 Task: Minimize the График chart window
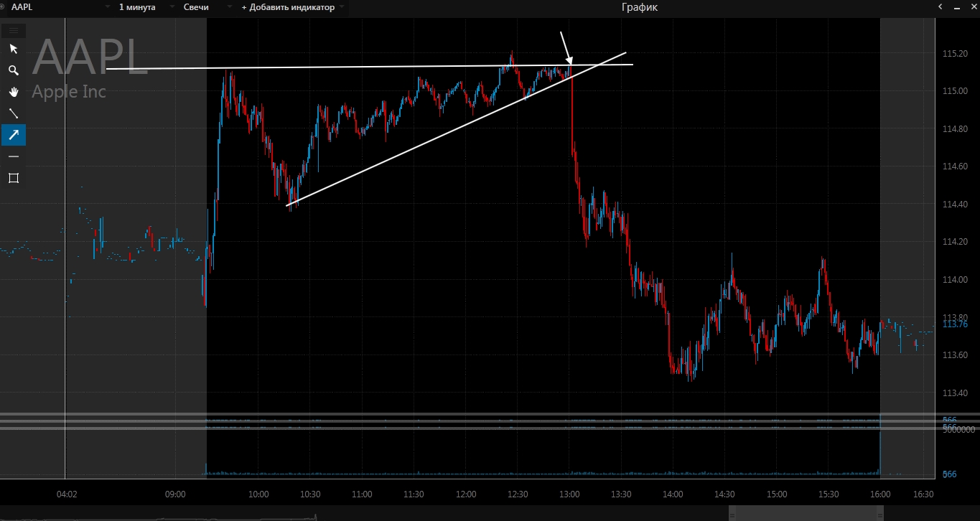coord(956,7)
